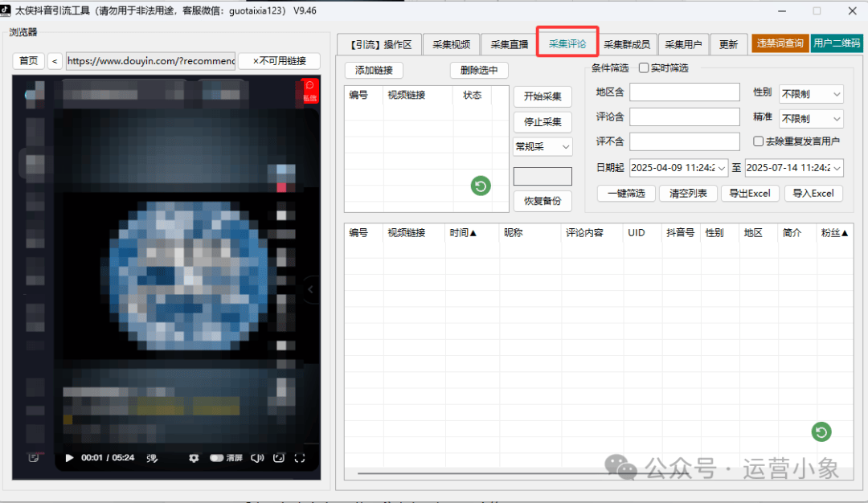Expand the 常规采 mode dropdown

542,146
